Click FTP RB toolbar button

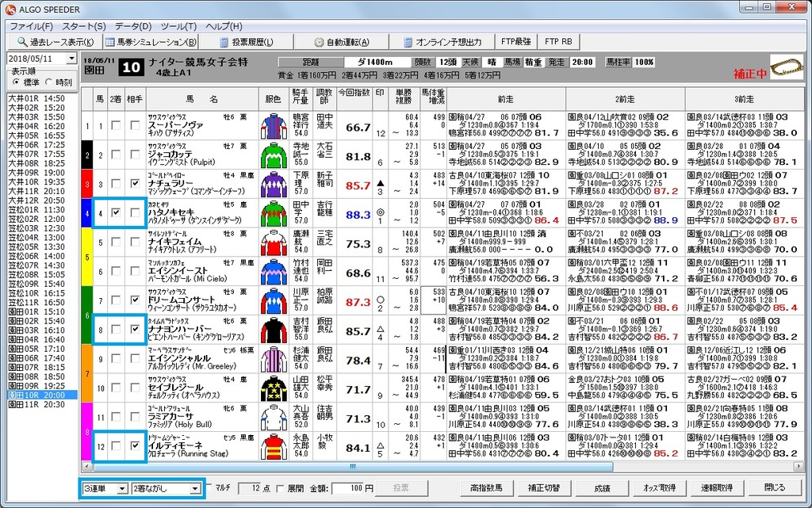558,41
